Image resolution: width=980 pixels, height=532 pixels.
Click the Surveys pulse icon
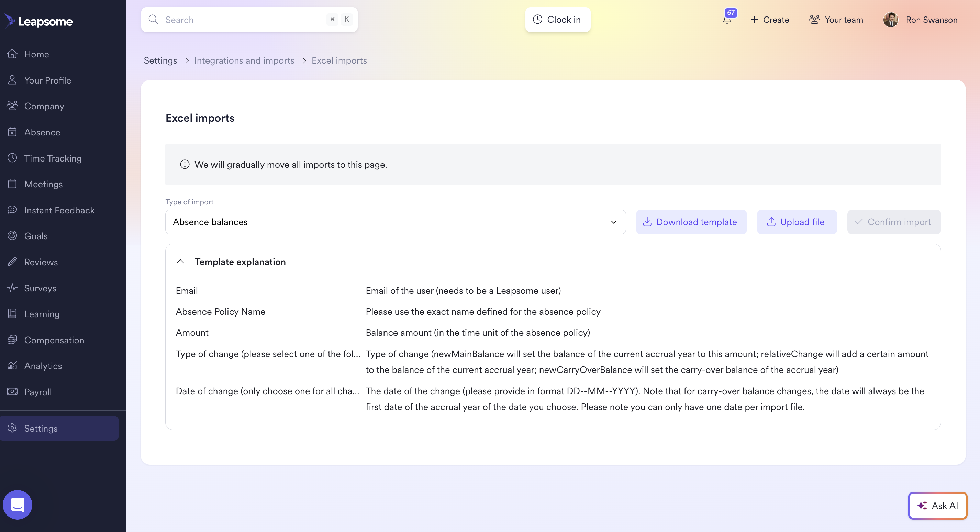[x=12, y=288]
